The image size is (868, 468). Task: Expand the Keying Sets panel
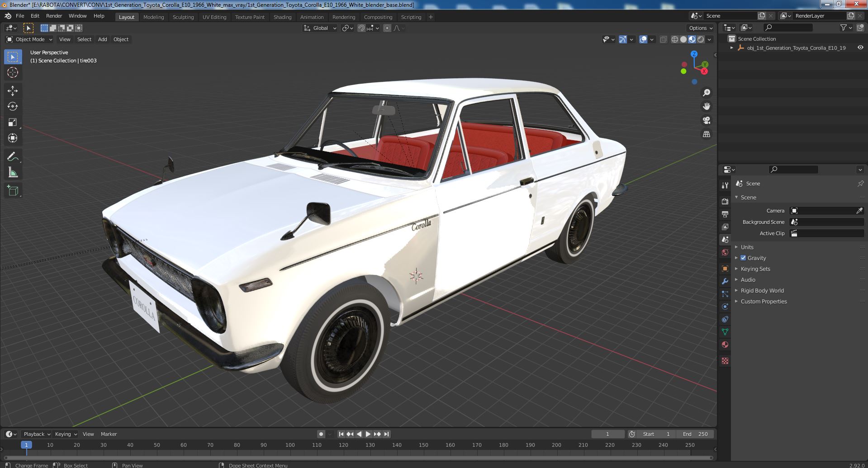tap(755, 269)
